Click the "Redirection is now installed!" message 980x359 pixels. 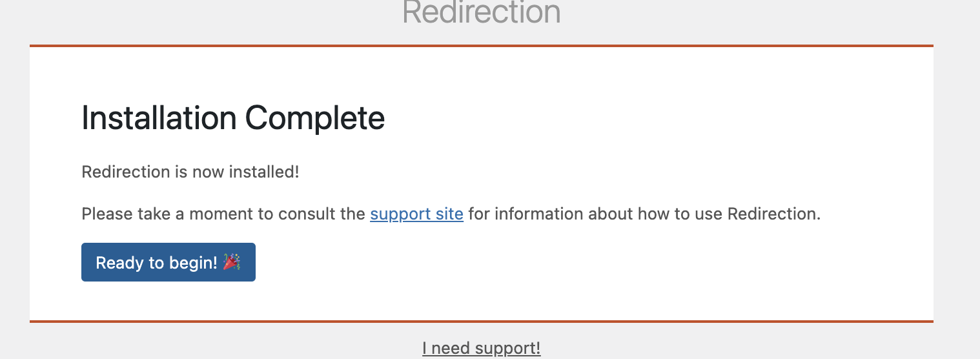(x=190, y=172)
